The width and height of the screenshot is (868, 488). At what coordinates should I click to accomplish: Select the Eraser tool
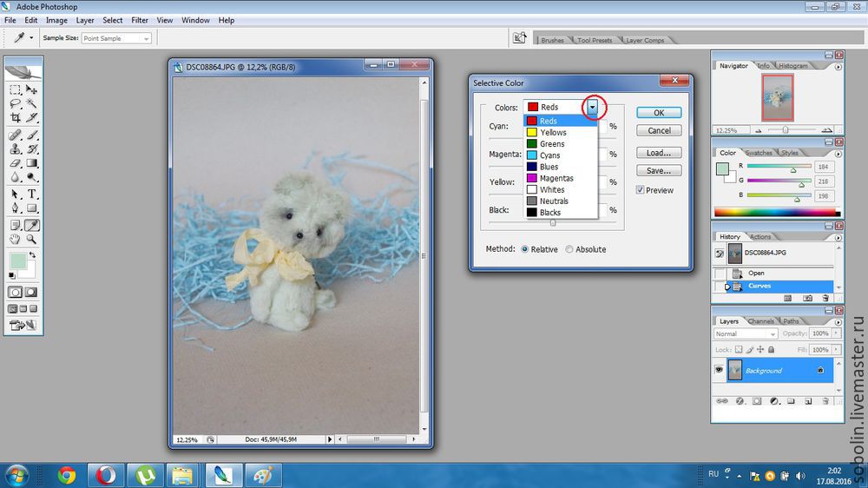pyautogui.click(x=15, y=163)
